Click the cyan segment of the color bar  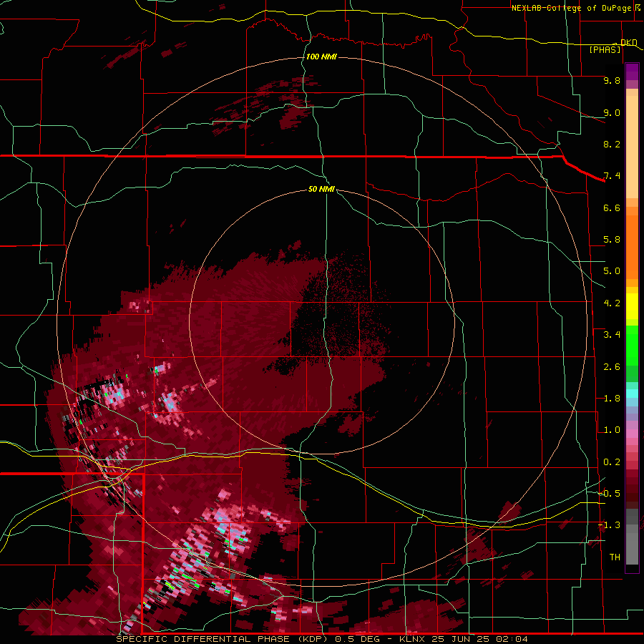click(632, 394)
